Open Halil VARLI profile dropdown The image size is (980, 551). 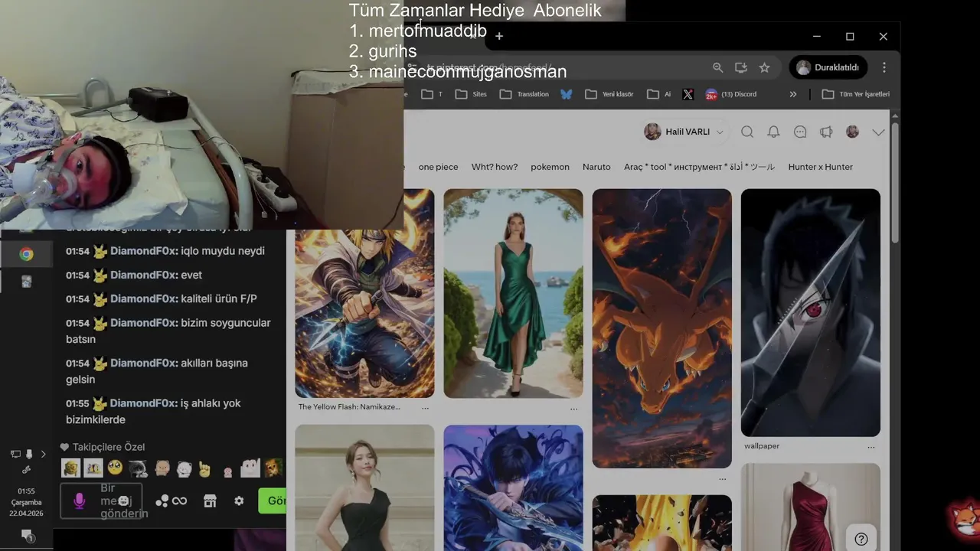click(684, 132)
